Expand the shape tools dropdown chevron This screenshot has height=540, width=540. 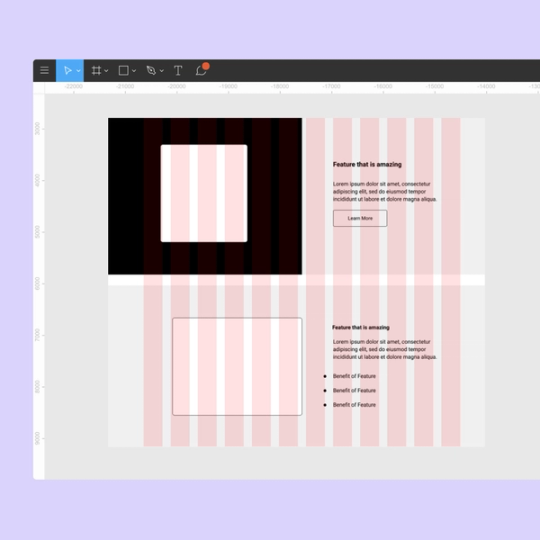coord(134,71)
